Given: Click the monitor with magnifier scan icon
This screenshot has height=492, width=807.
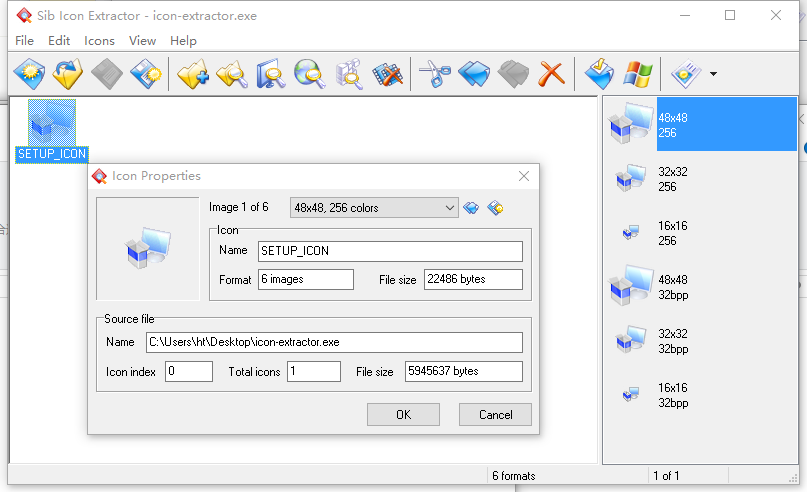Looking at the screenshot, I should click(x=271, y=74).
